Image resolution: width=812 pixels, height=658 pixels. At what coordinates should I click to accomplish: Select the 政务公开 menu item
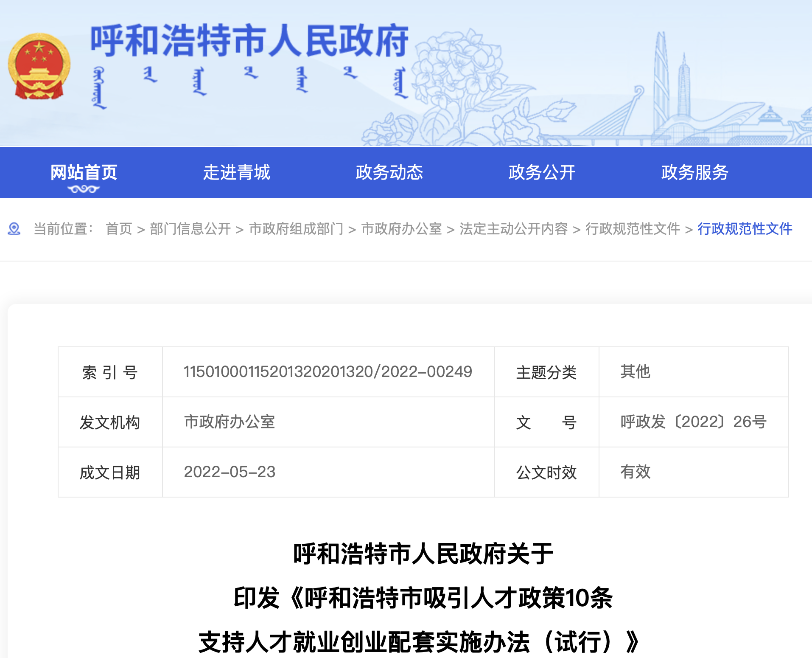[542, 172]
